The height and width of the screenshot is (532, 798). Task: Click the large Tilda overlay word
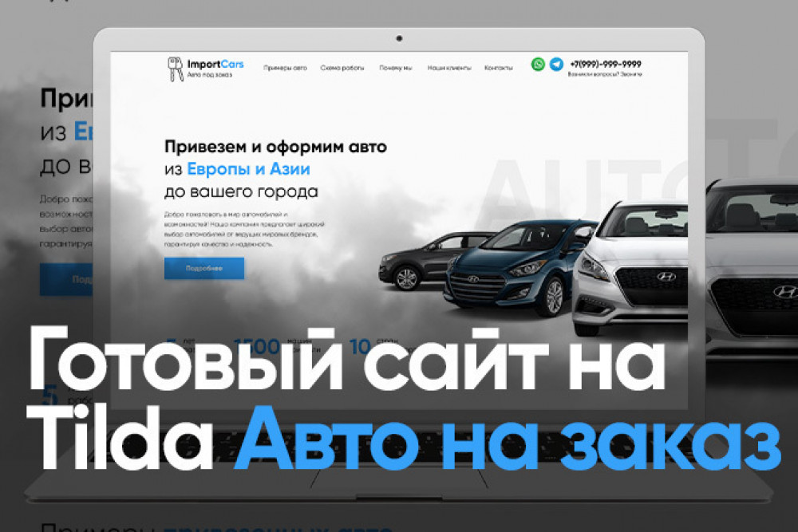tap(120, 439)
